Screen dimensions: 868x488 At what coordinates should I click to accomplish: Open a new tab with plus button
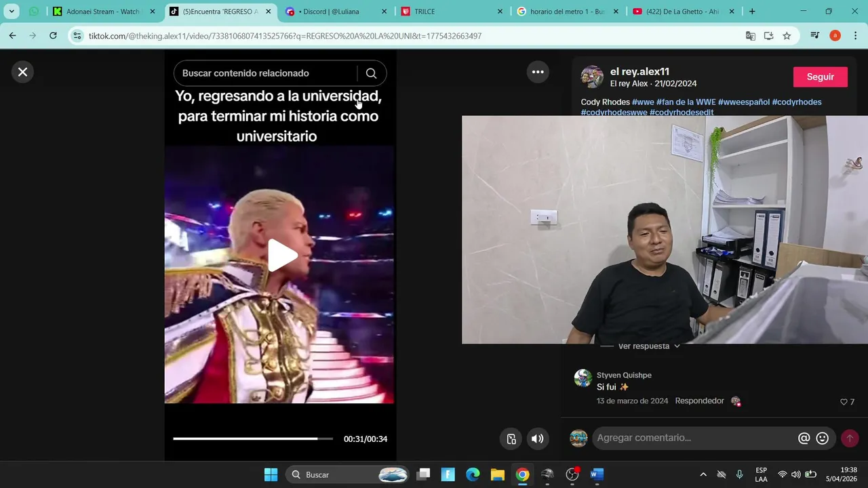tap(752, 12)
